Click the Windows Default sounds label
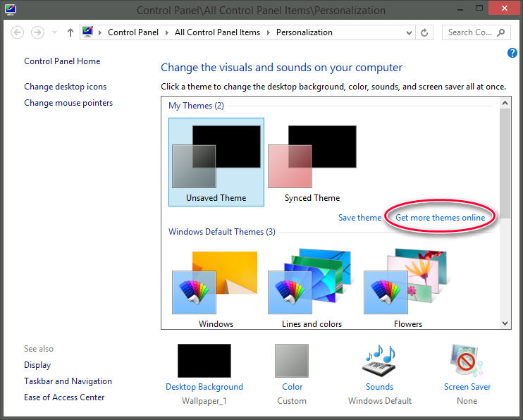523x420 pixels. click(x=380, y=401)
